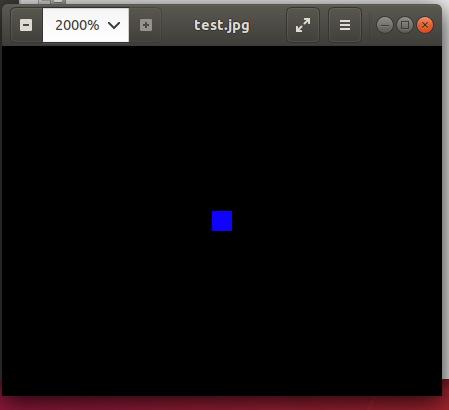Click black canvas right of blue pixel
The image size is (449, 410).
[x=337, y=221]
